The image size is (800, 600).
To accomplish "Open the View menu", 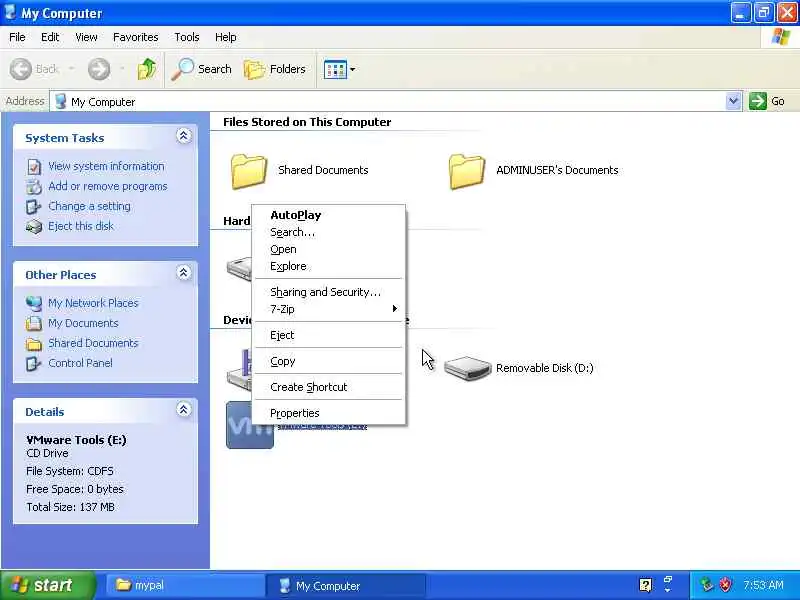I will point(86,37).
